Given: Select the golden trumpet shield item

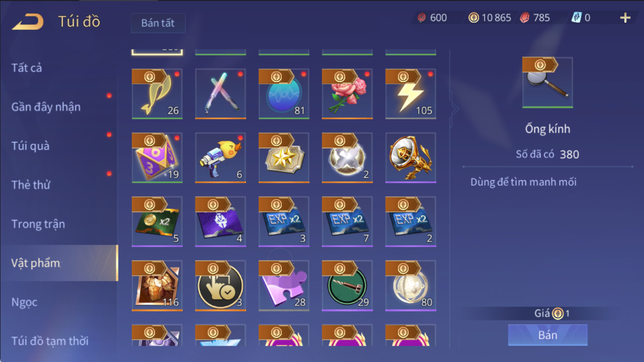Looking at the screenshot, I should [410, 158].
